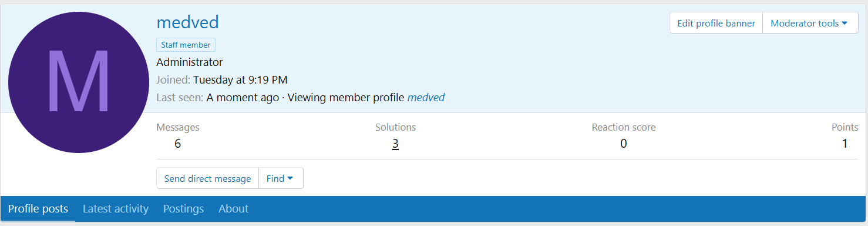
Task: Click the medved username heading
Action: pyautogui.click(x=187, y=22)
